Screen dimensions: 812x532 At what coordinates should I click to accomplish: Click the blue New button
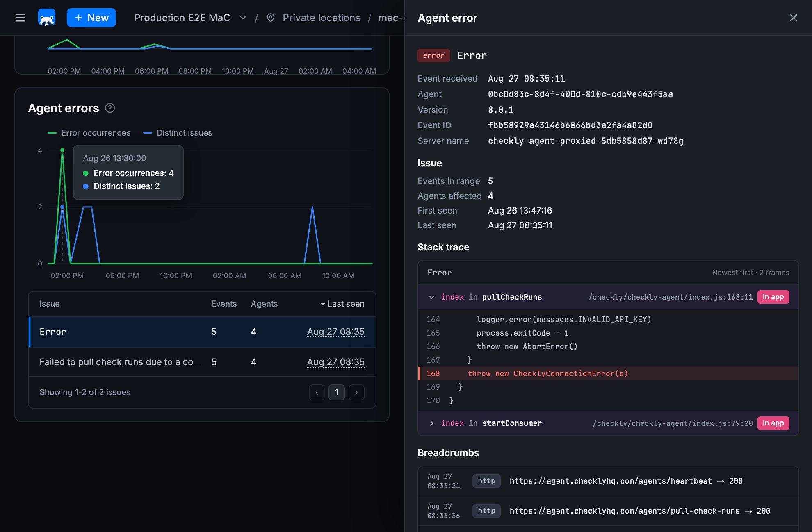pos(91,18)
